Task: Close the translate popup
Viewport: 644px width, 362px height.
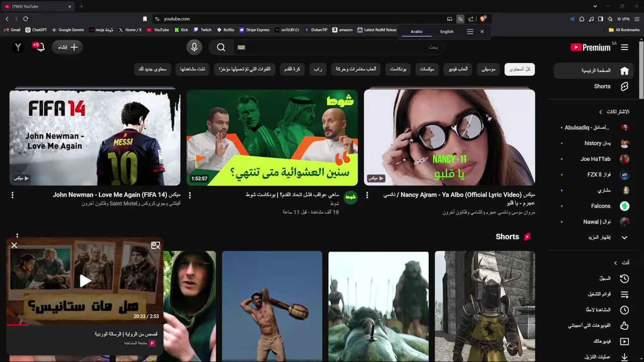Action: (482, 31)
